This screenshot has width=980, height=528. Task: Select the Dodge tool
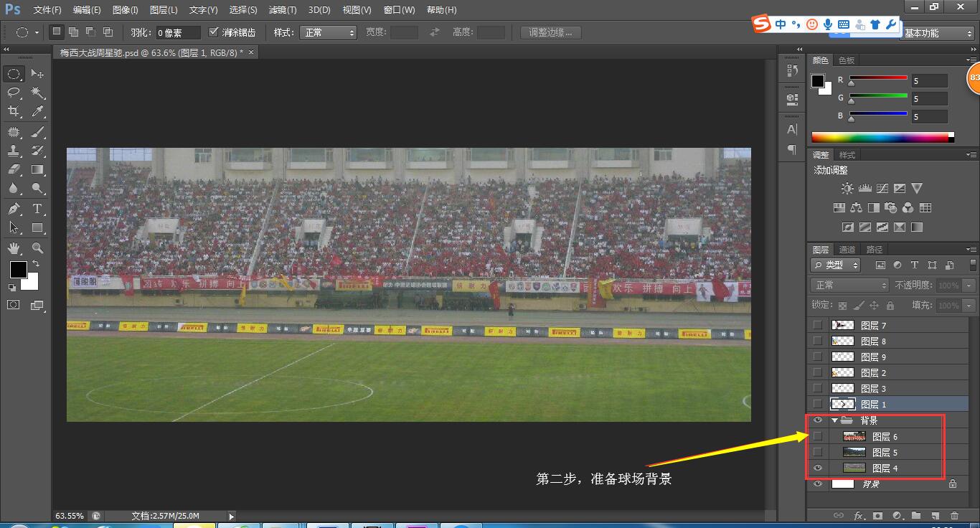[37, 188]
